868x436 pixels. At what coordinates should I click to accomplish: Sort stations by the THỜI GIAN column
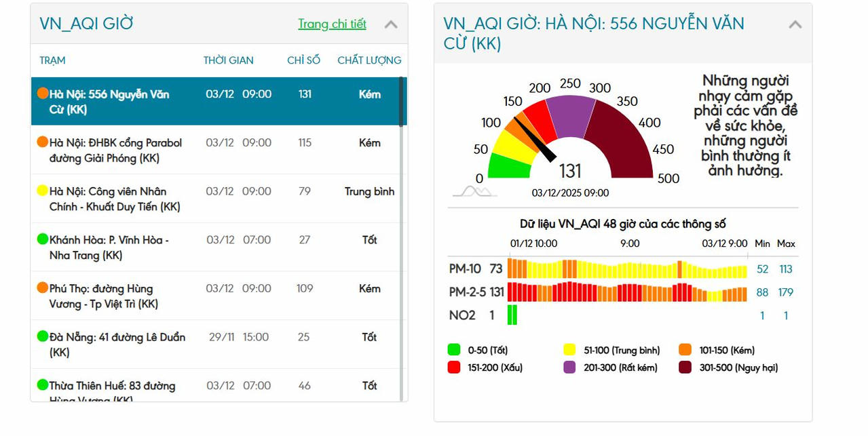click(229, 60)
